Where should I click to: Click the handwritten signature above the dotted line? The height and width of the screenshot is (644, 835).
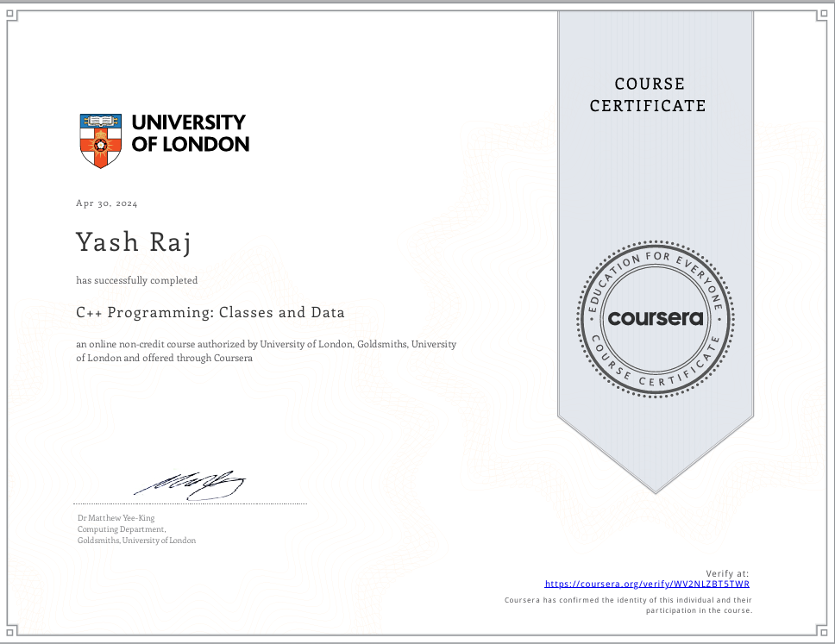tap(190, 485)
